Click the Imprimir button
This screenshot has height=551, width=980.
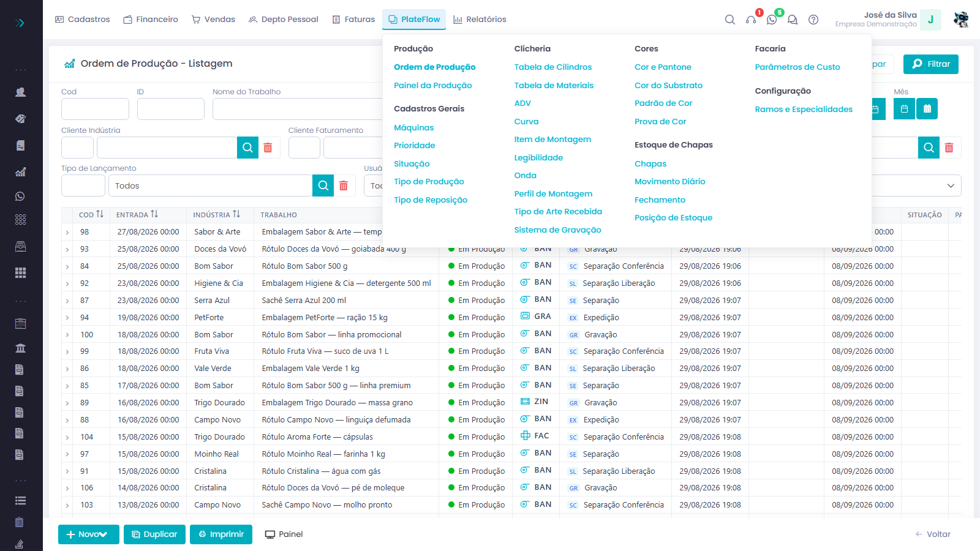pos(221,534)
